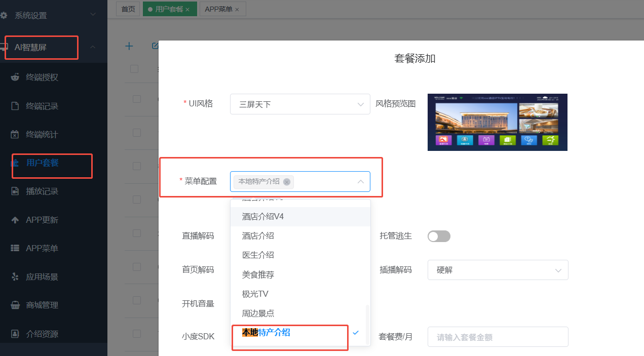Open the UI风格 dropdown
The width and height of the screenshot is (644, 356).
click(300, 104)
